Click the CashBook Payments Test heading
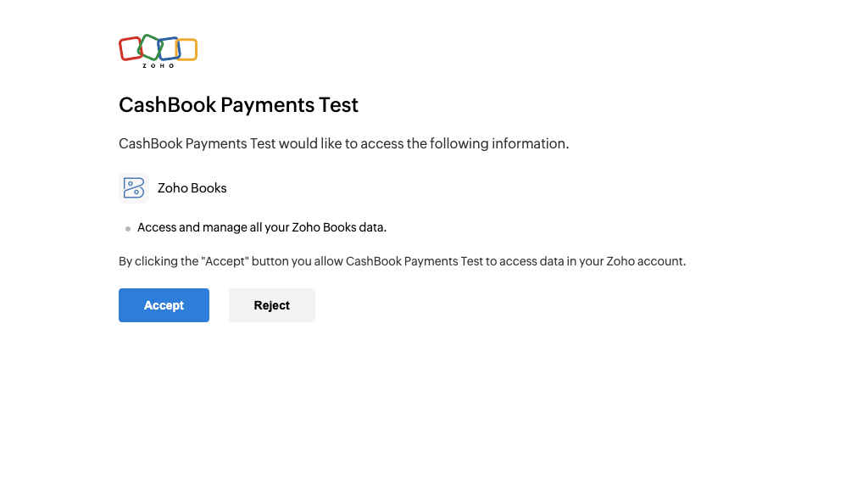 [238, 104]
